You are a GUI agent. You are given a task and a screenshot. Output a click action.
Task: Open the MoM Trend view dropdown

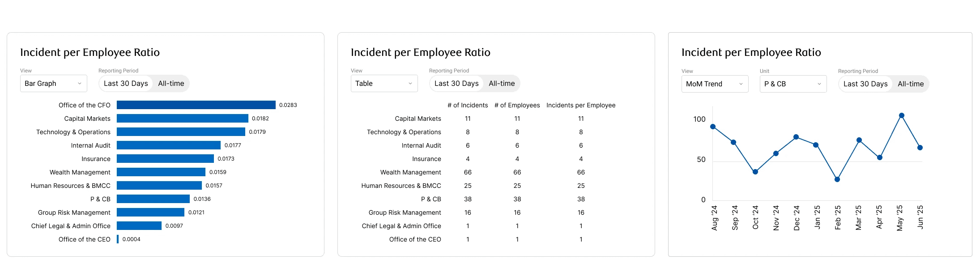pos(715,84)
